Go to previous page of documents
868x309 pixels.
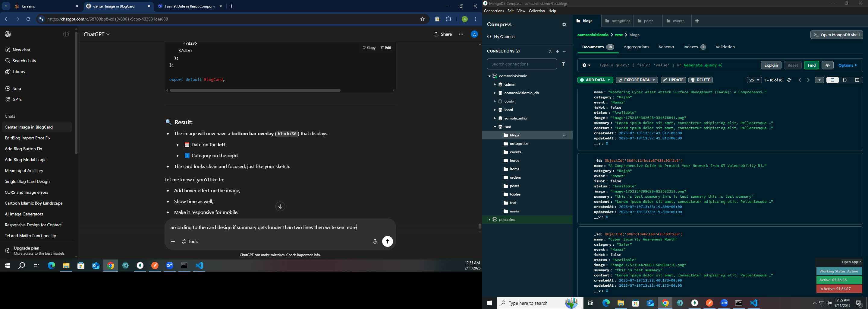[800, 80]
